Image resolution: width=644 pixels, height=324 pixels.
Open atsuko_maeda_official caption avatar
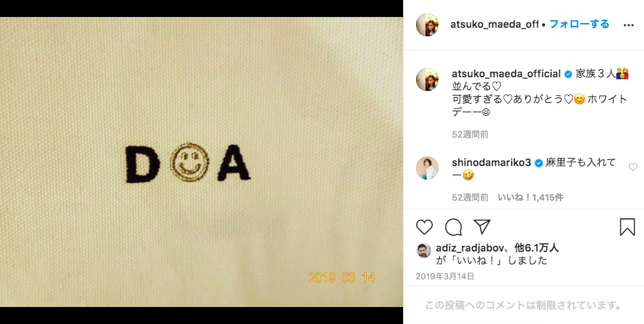point(427,79)
